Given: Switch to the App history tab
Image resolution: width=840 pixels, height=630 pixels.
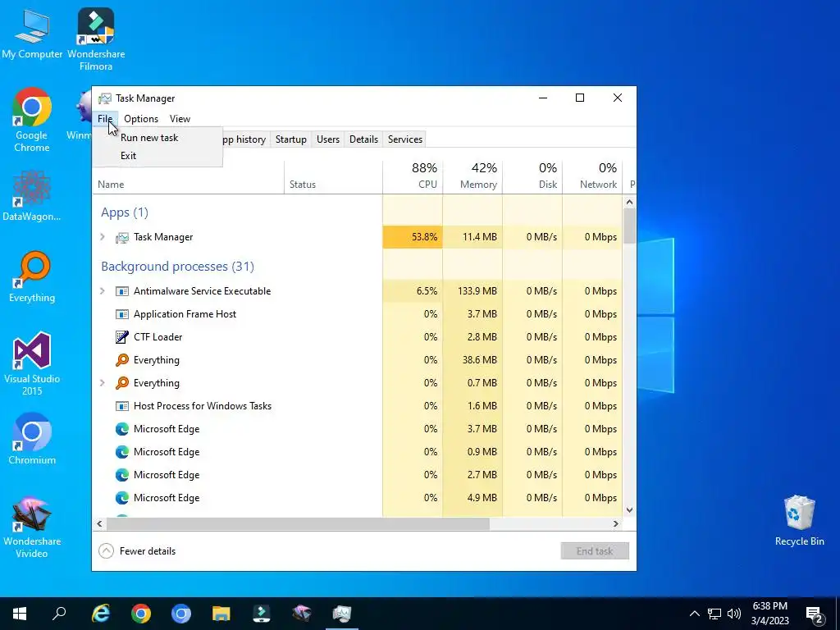Looking at the screenshot, I should tap(244, 139).
